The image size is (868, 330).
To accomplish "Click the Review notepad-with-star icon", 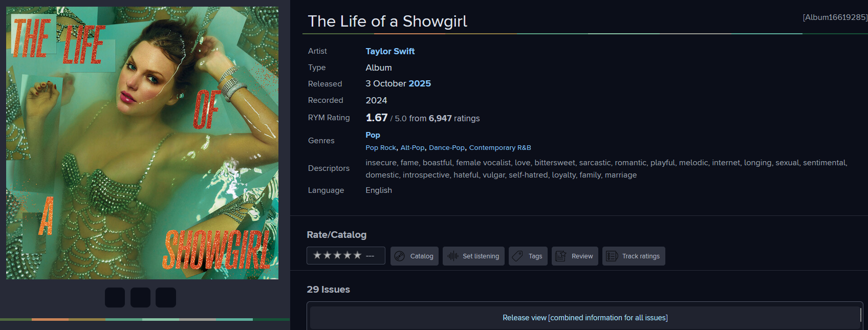I will point(560,256).
